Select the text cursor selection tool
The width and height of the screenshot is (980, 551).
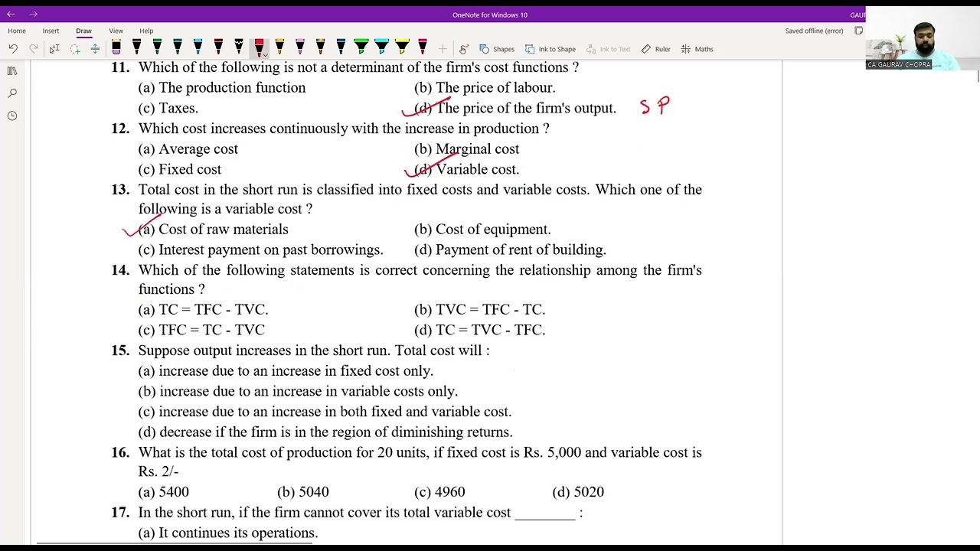point(54,49)
